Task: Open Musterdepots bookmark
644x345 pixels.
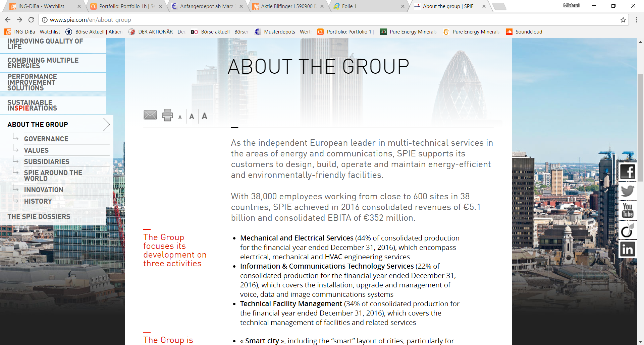Action: [x=283, y=32]
